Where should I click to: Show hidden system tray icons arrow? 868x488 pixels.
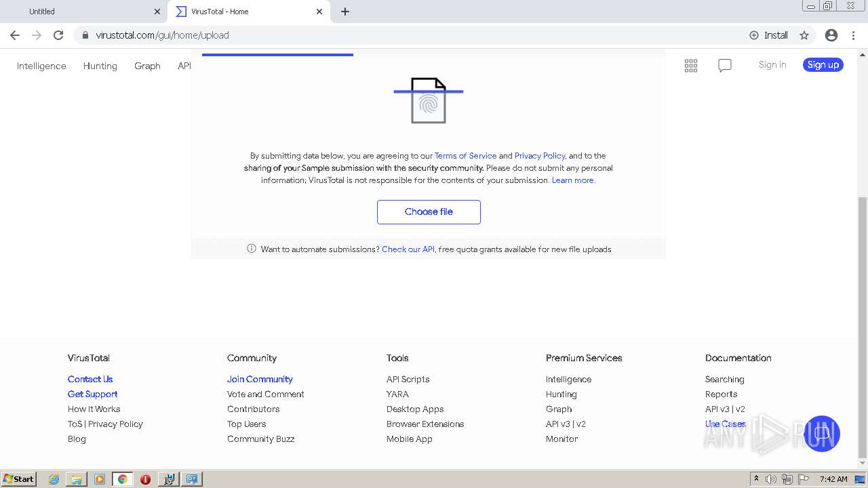pos(756,479)
